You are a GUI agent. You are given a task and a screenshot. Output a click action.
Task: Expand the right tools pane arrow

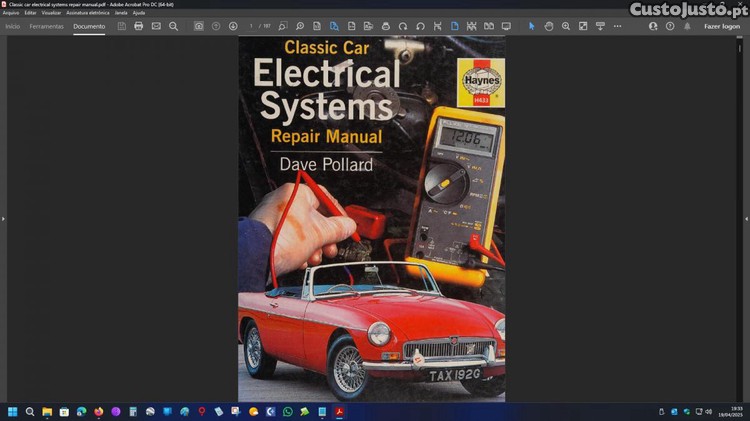coord(746,218)
